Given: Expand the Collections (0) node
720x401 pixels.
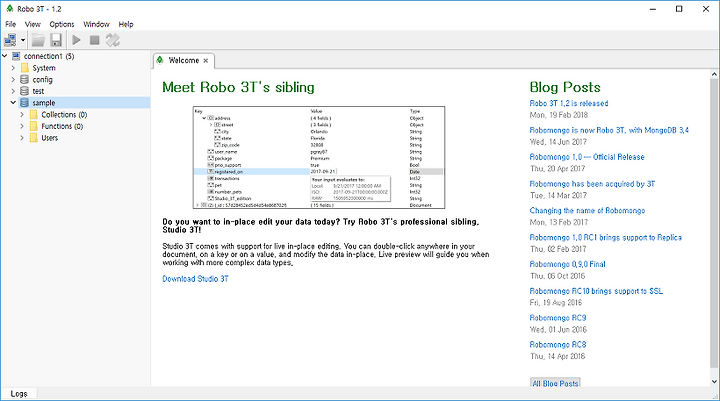Looking at the screenshot, I should [22, 114].
